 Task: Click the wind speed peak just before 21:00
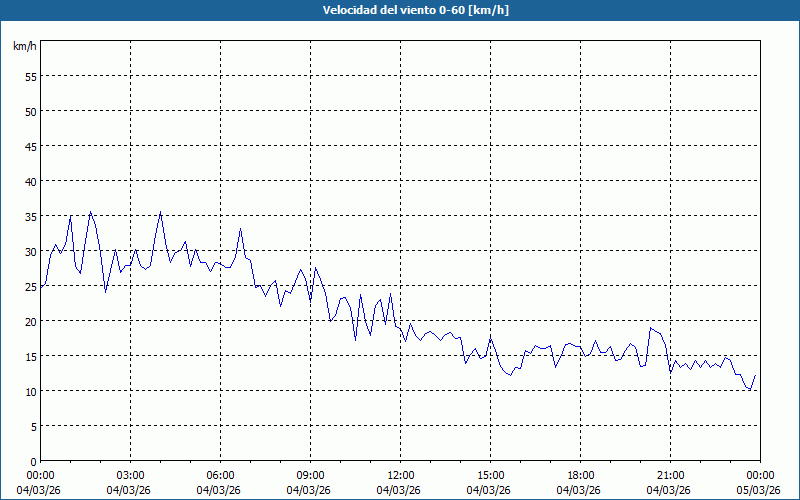tap(651, 328)
